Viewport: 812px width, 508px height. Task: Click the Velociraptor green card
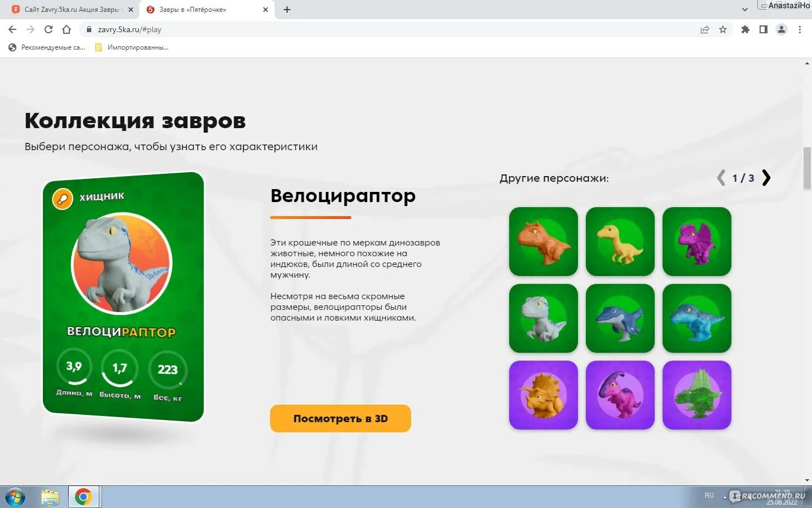coord(123,297)
